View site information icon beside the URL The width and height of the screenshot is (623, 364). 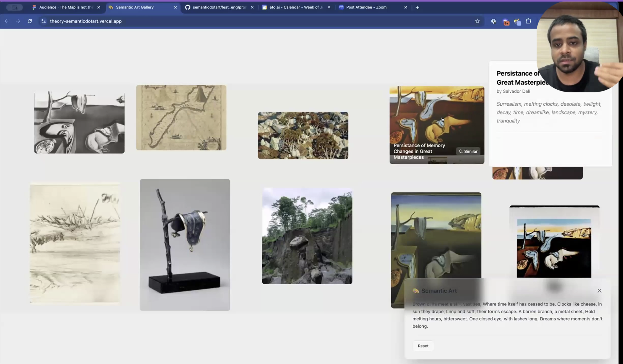pyautogui.click(x=43, y=21)
